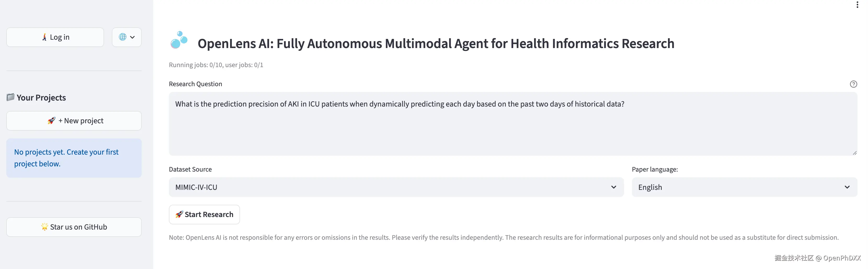This screenshot has height=269, width=868.
Task: Open the Star us on GitHub link
Action: tap(74, 227)
